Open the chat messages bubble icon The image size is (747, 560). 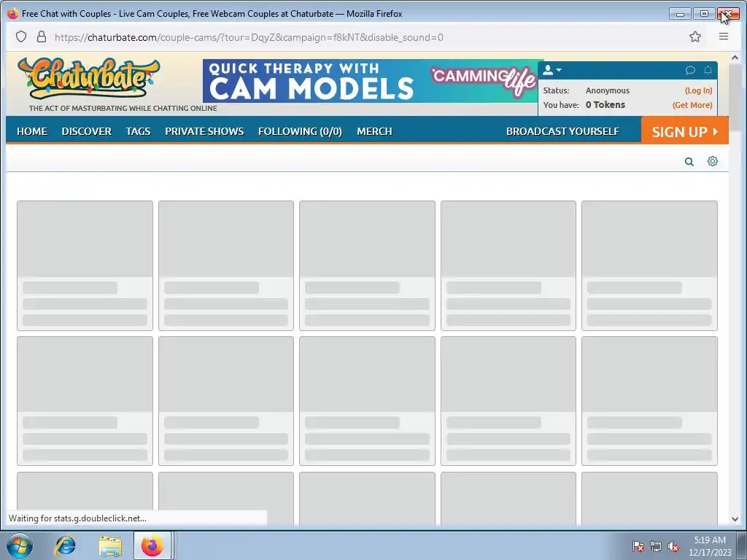690,71
